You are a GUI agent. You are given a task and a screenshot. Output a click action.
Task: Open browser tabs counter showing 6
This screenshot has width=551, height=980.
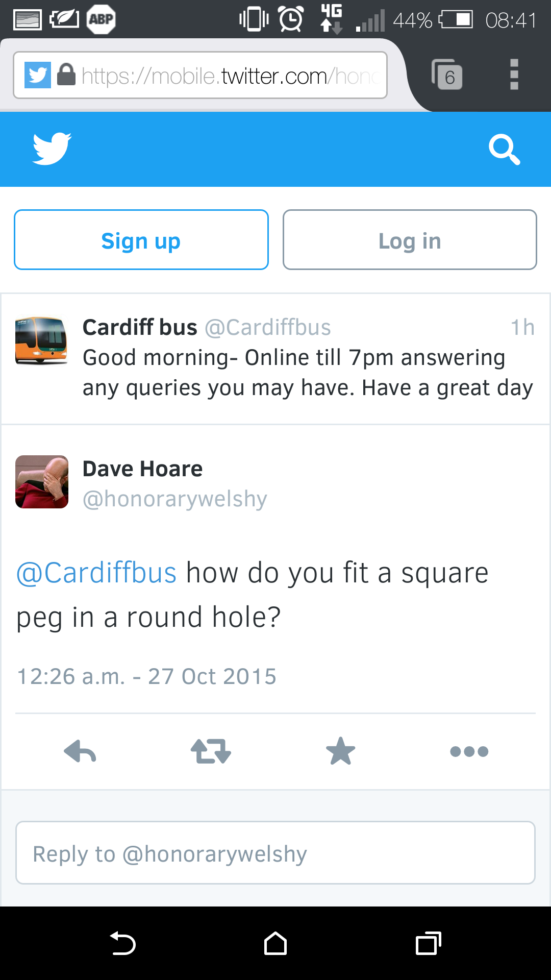click(x=447, y=75)
